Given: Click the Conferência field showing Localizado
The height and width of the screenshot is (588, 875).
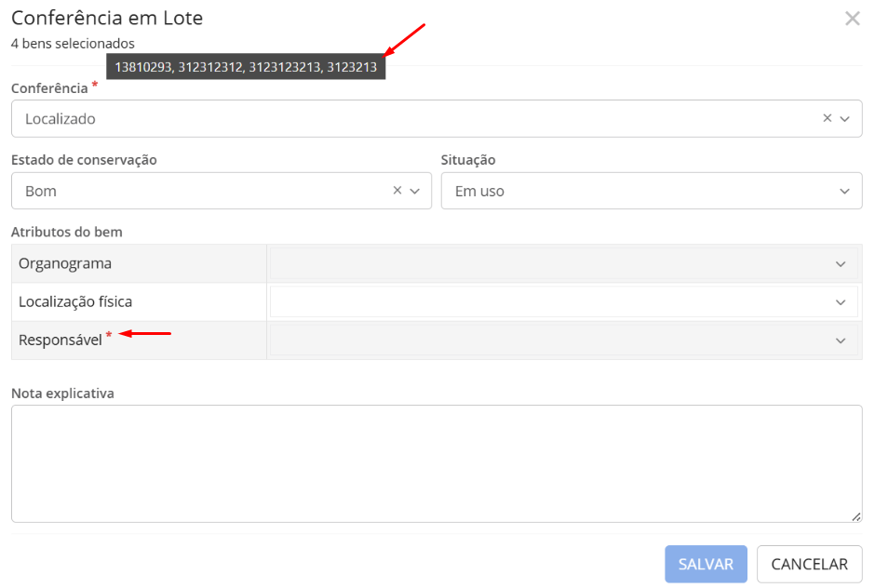Looking at the screenshot, I should (x=410, y=118).
